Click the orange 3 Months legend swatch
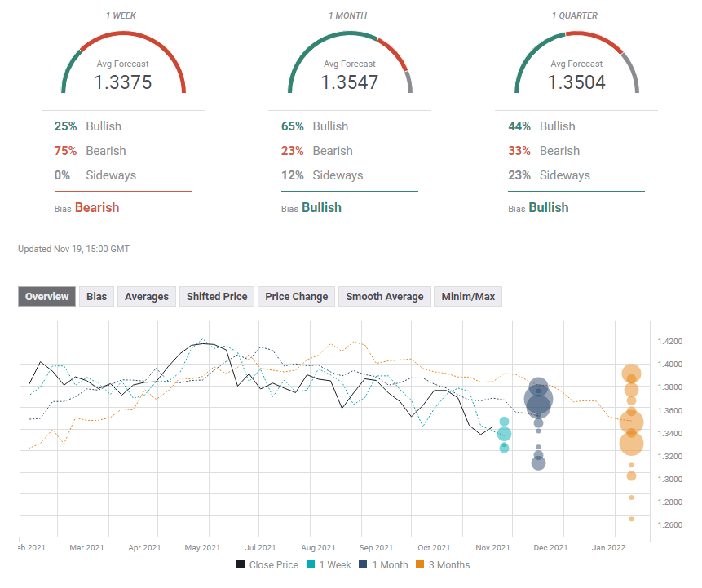This screenshot has height=588, width=702. click(421, 565)
